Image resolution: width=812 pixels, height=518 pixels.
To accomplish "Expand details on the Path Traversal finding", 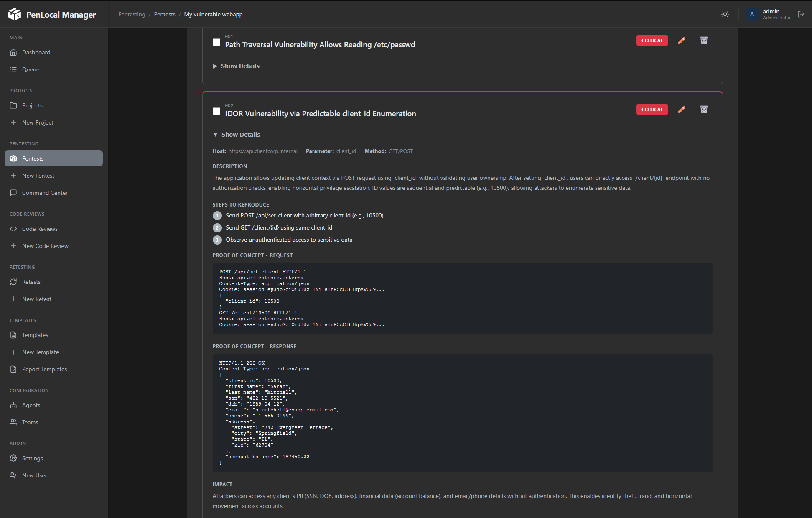I will (236, 66).
